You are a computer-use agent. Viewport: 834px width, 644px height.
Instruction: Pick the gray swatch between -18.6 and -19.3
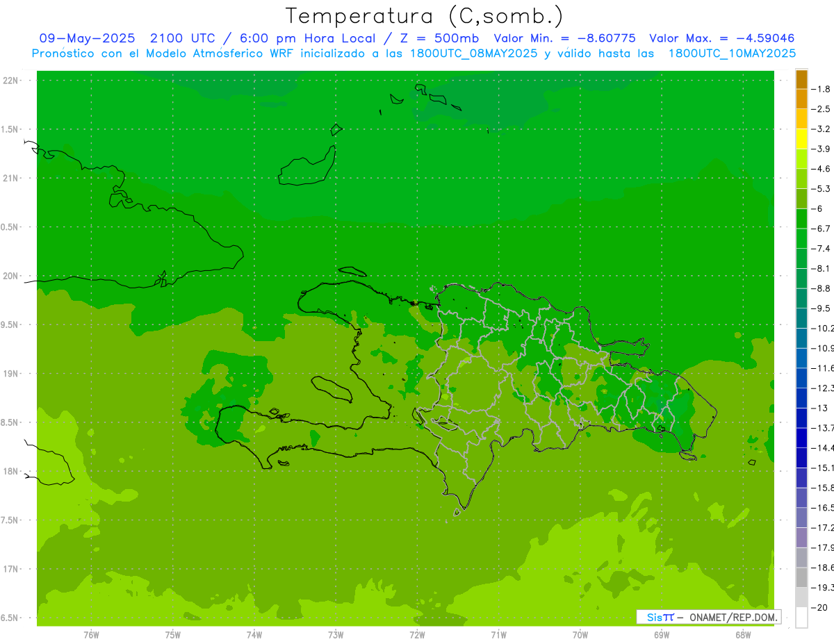[801, 577]
